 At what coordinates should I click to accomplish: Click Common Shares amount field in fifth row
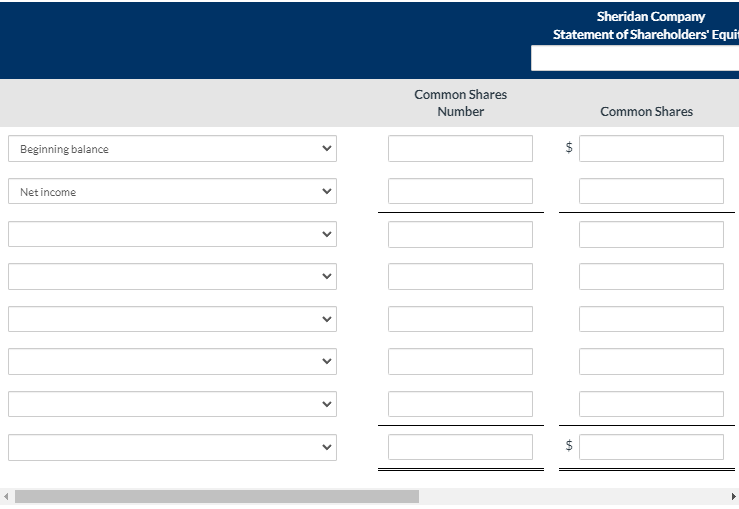pos(651,319)
